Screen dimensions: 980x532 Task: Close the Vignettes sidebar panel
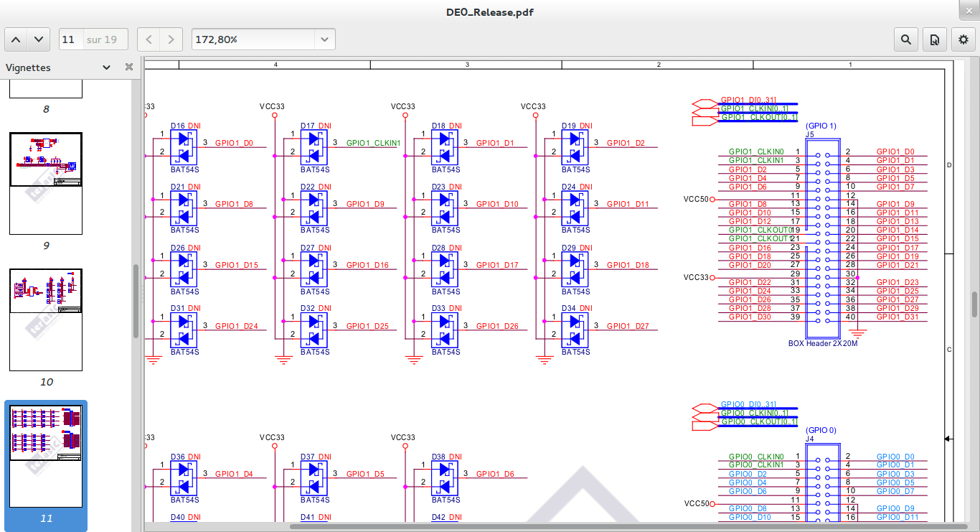pyautogui.click(x=129, y=67)
